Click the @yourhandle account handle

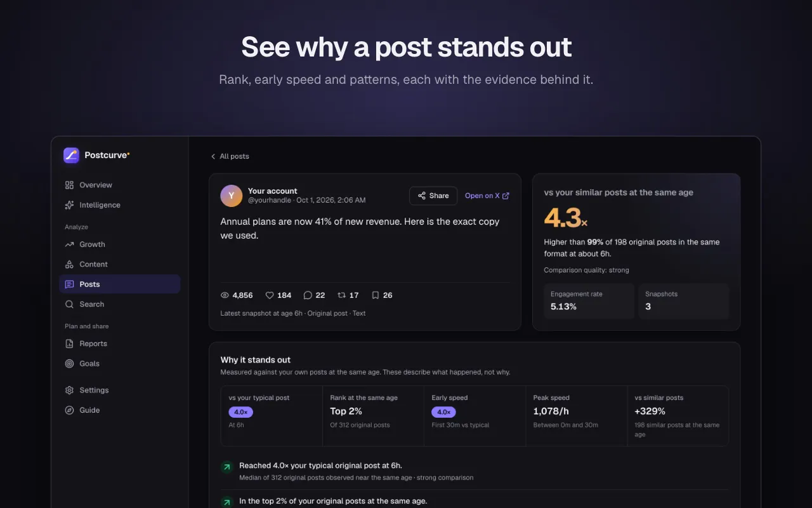point(269,200)
